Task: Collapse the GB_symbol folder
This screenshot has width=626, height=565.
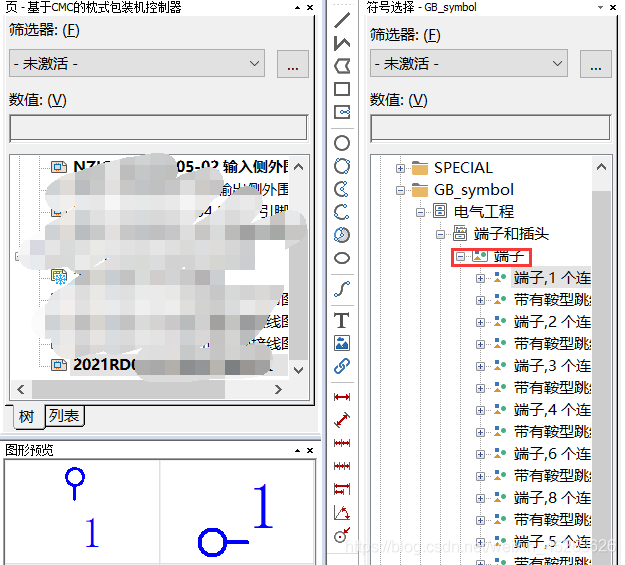Action: coord(400,190)
